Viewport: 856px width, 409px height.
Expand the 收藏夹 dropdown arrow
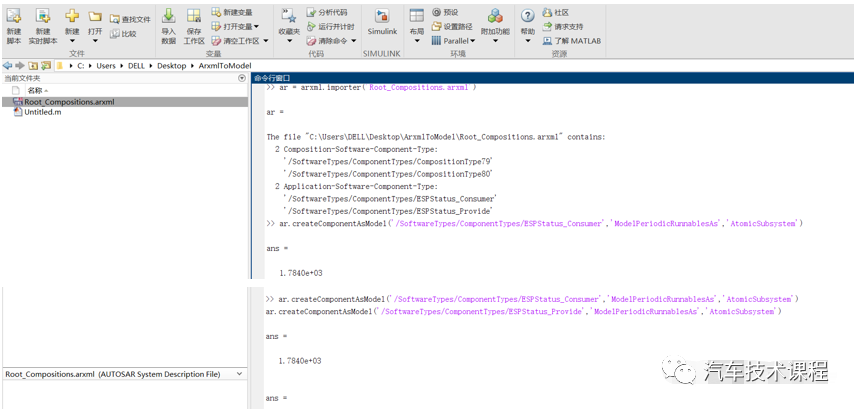point(289,41)
